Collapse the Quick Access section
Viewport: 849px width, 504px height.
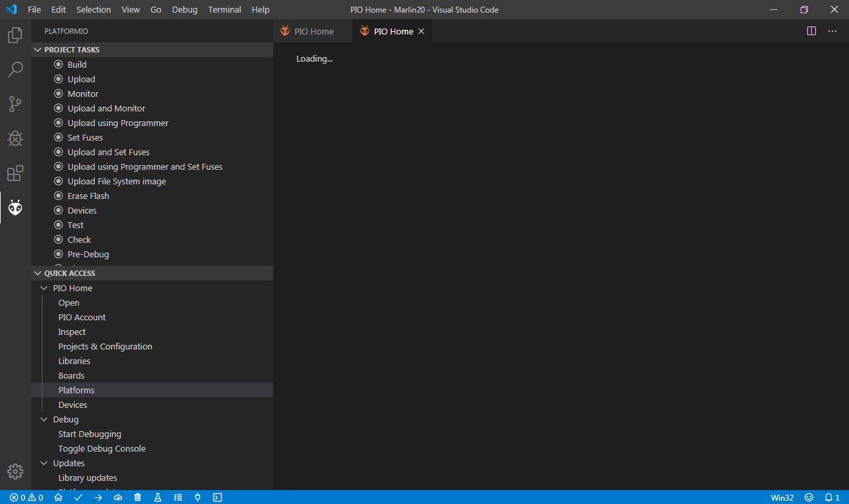point(152,273)
